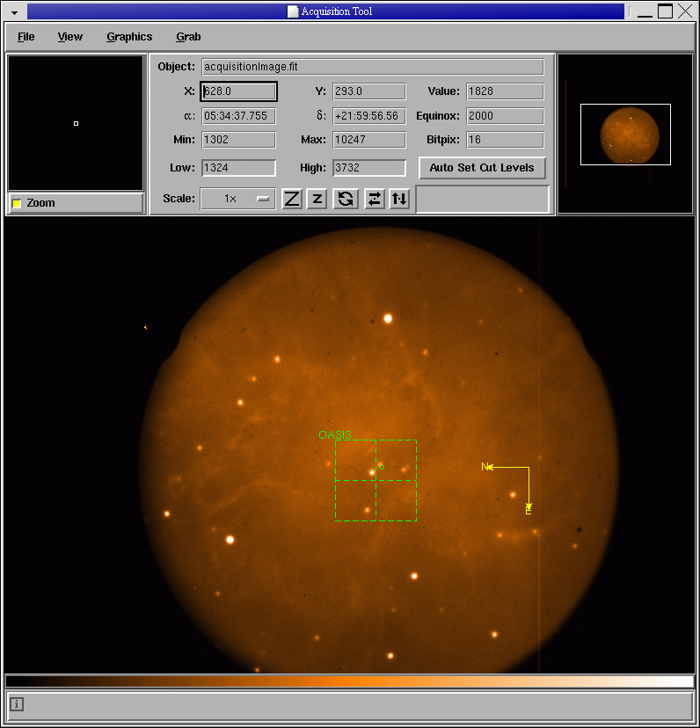700x728 pixels.
Task: Toggle the Zoom checkbox under the zoom window
Action: (x=17, y=204)
